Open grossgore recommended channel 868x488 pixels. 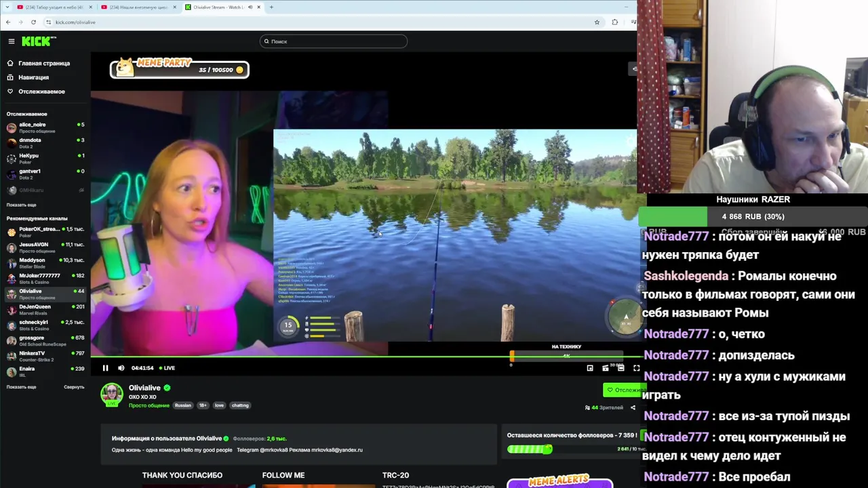click(x=45, y=341)
